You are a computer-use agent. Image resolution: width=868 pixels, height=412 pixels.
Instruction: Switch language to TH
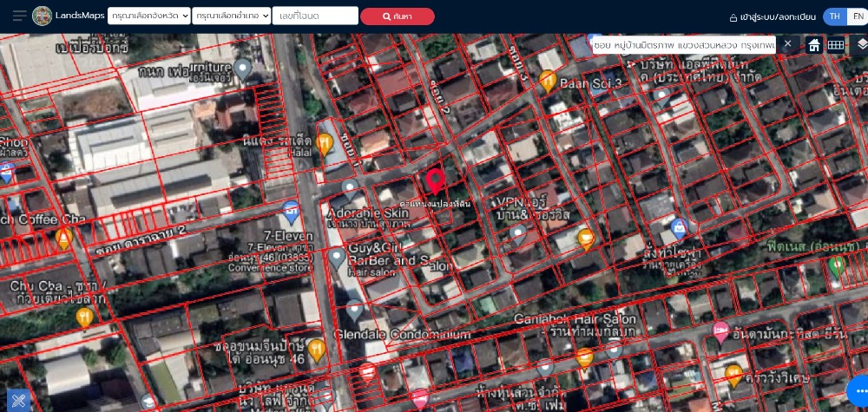pos(834,16)
